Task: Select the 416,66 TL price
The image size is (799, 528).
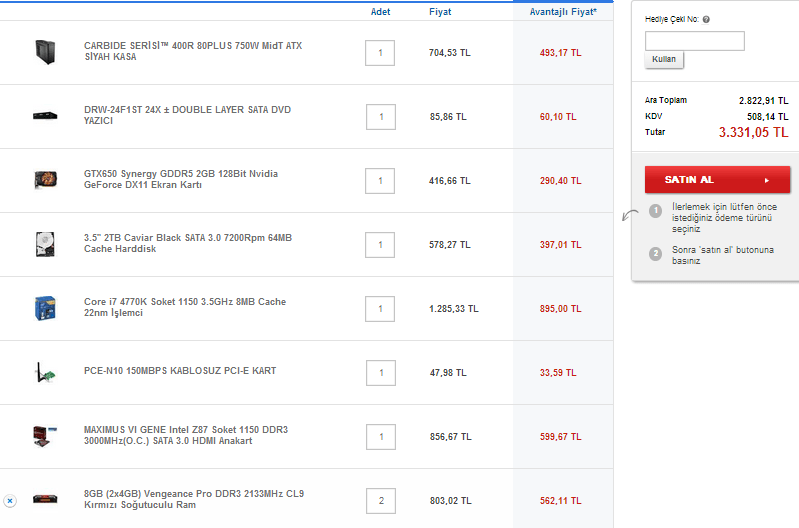Action: (x=449, y=181)
